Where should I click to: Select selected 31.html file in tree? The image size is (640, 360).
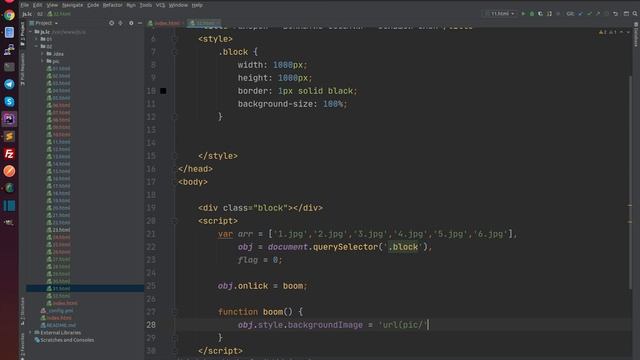click(x=85, y=289)
